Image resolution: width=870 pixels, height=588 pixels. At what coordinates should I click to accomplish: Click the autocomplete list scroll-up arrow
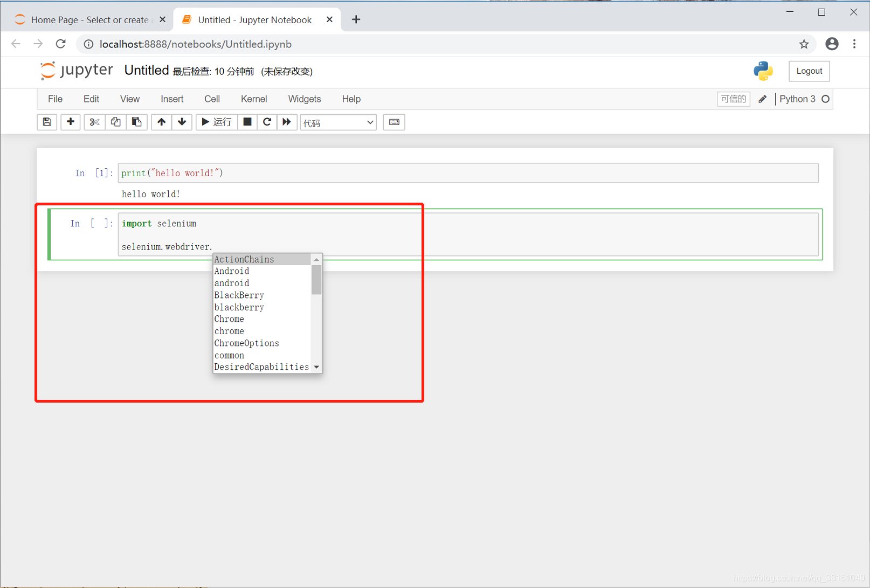click(316, 259)
